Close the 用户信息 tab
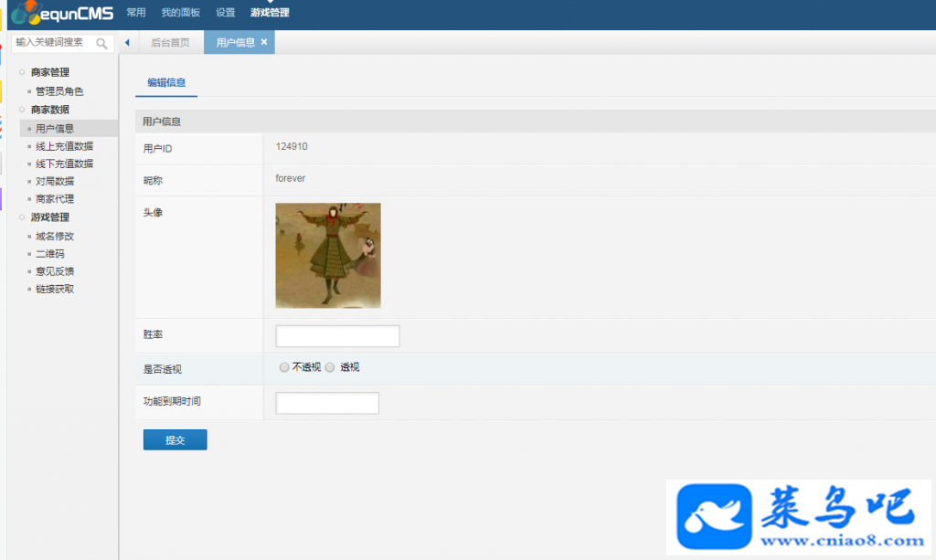Screen dimensions: 936x560 point(264,42)
